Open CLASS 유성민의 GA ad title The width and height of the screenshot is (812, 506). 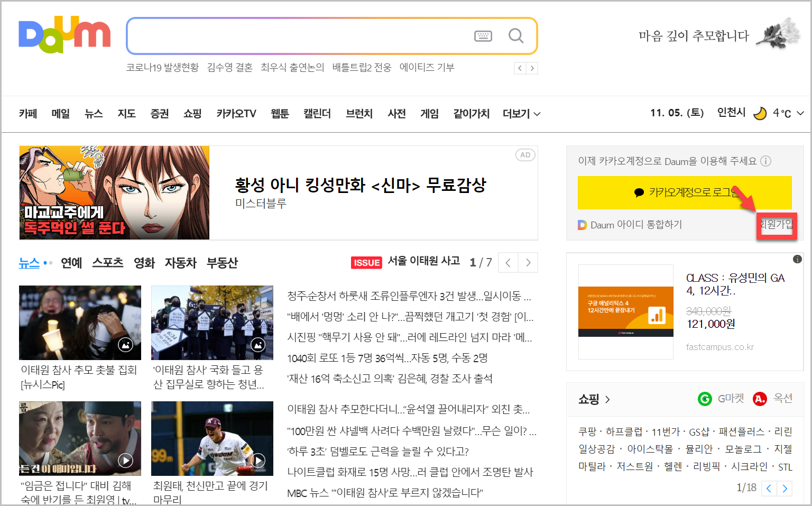pos(735,284)
